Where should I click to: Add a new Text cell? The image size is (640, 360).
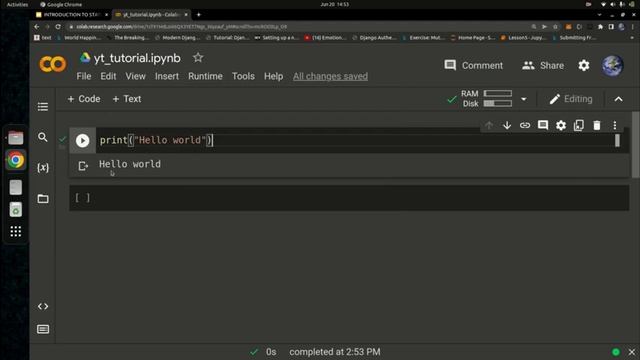pos(127,99)
